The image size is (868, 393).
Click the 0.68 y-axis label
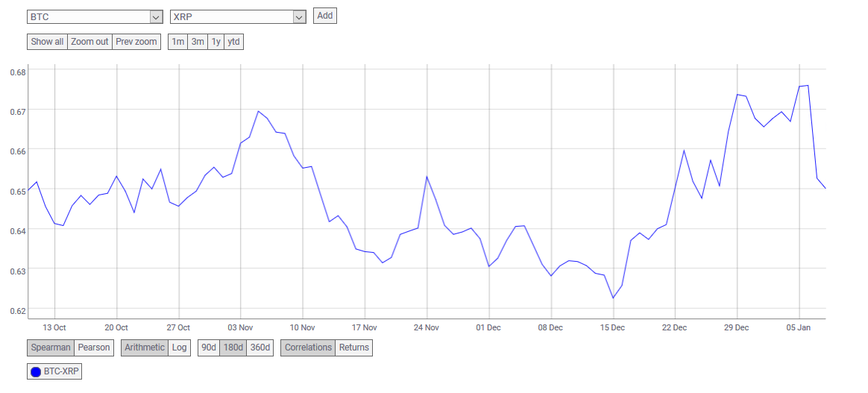point(17,72)
